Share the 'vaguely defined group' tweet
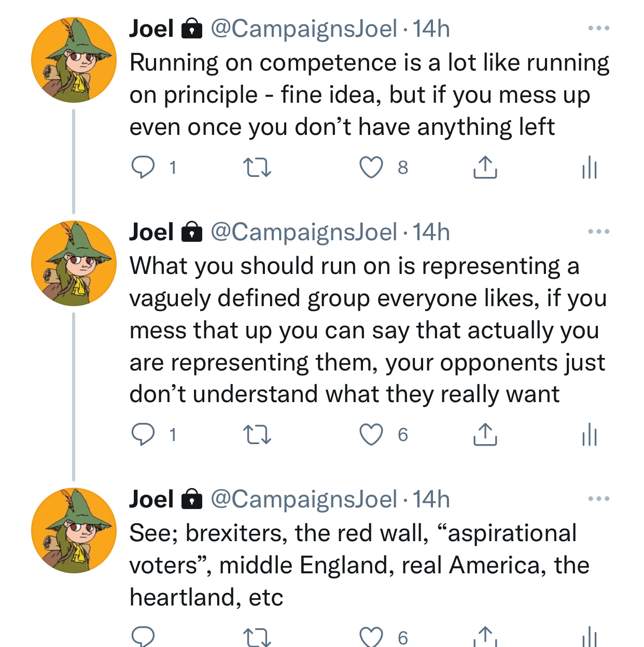This screenshot has height=647, width=644. [x=485, y=435]
